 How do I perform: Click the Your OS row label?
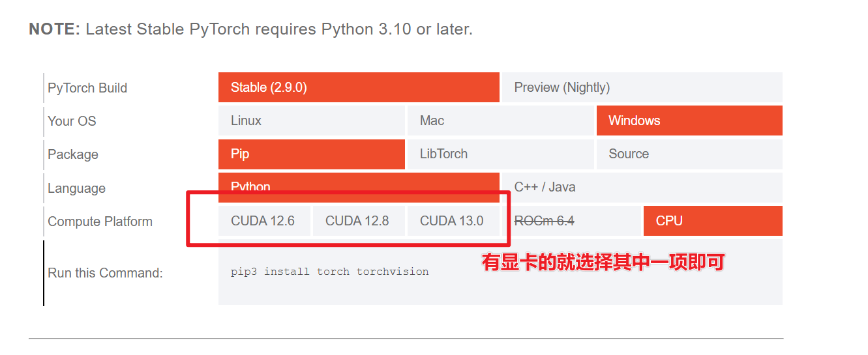[x=72, y=121]
